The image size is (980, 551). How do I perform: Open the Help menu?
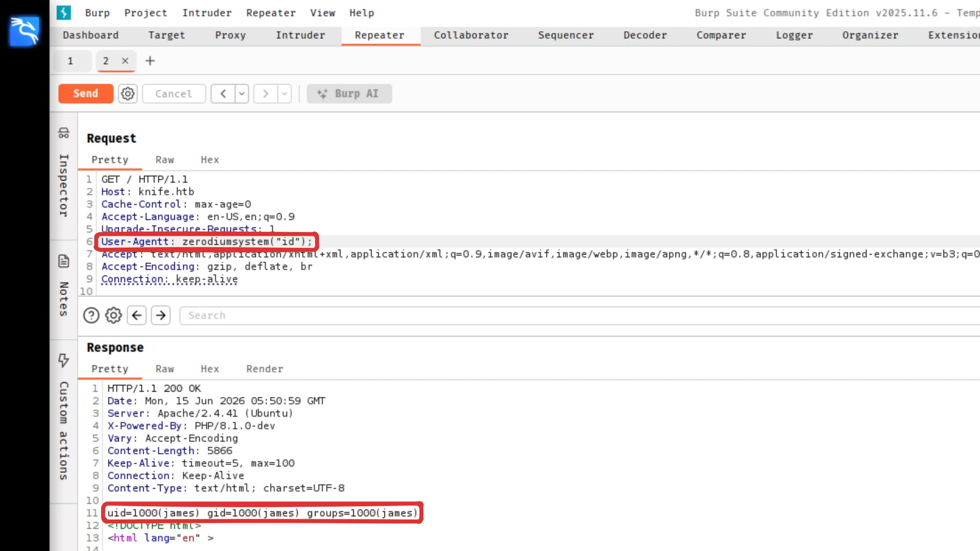pos(362,13)
